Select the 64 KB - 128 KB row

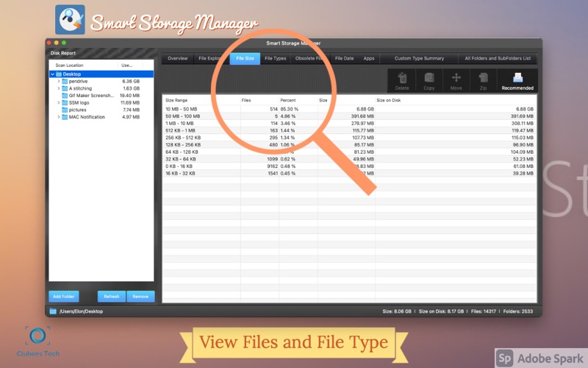click(350, 152)
